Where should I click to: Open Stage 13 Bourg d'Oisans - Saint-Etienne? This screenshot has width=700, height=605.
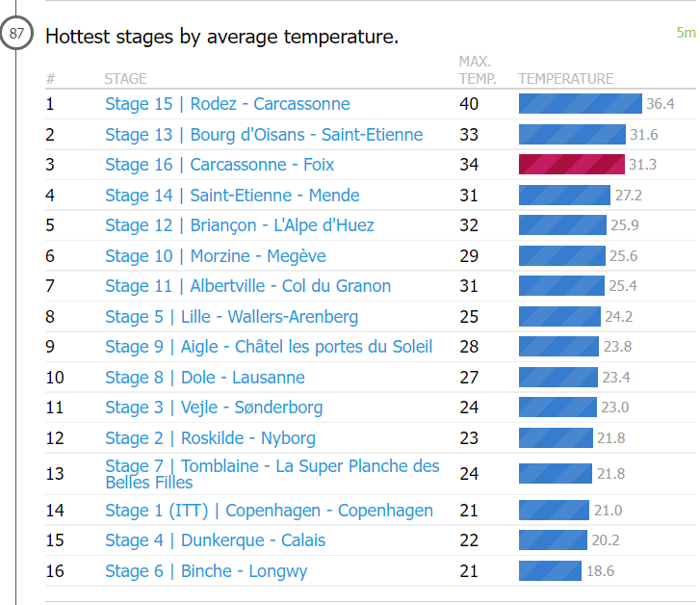click(264, 135)
